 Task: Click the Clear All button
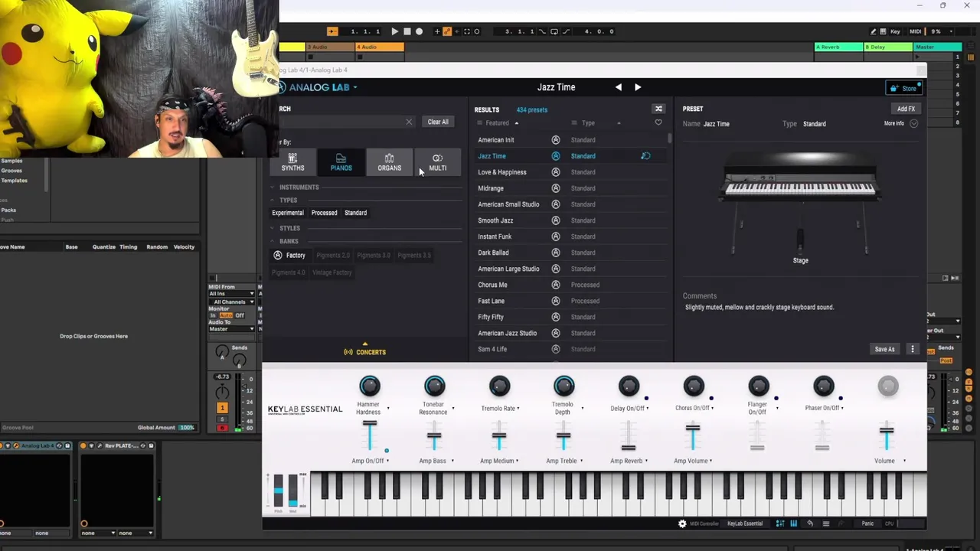(x=438, y=122)
